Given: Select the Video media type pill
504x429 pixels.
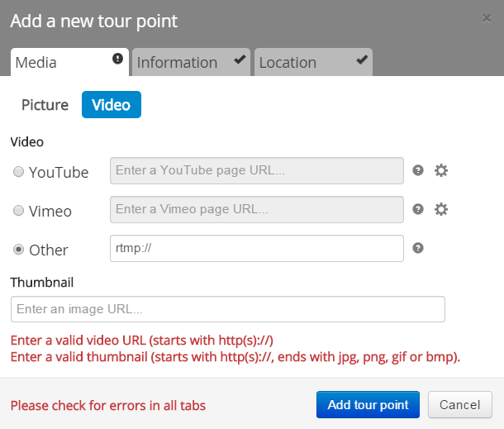Looking at the screenshot, I should [111, 105].
